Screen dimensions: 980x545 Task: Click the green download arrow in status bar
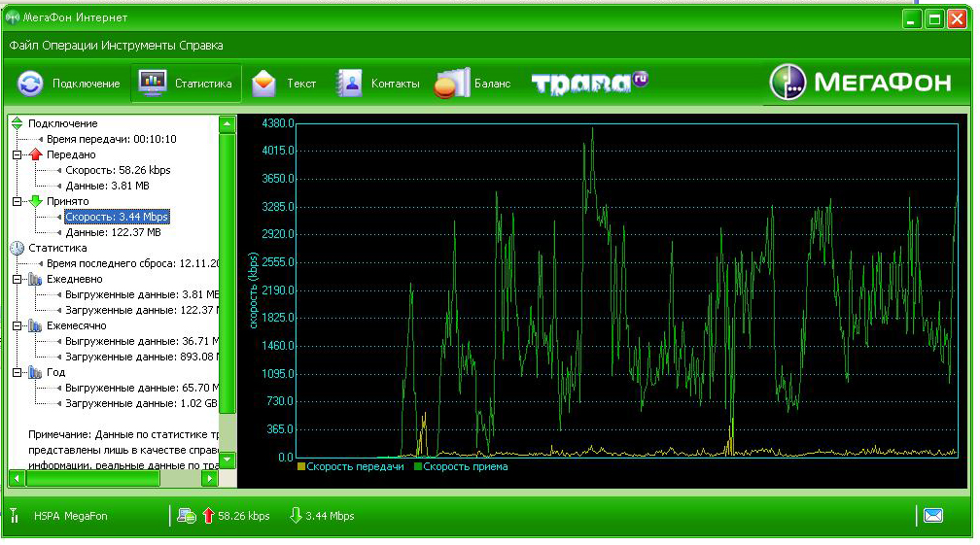tap(296, 516)
